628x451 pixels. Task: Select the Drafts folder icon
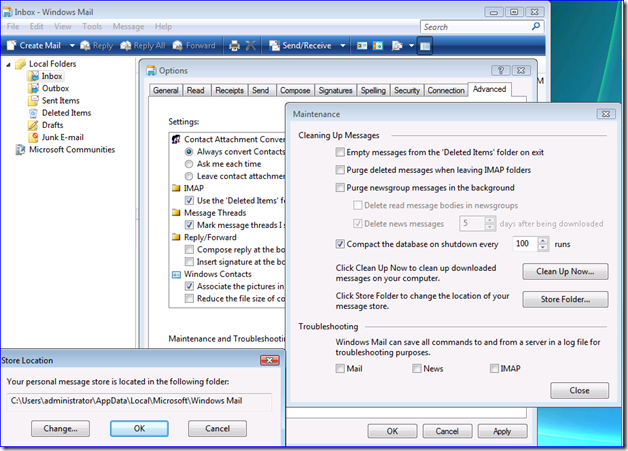[33, 125]
